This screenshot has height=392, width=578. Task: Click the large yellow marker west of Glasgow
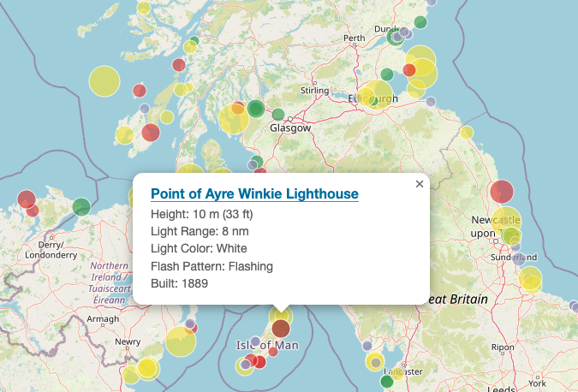click(234, 119)
